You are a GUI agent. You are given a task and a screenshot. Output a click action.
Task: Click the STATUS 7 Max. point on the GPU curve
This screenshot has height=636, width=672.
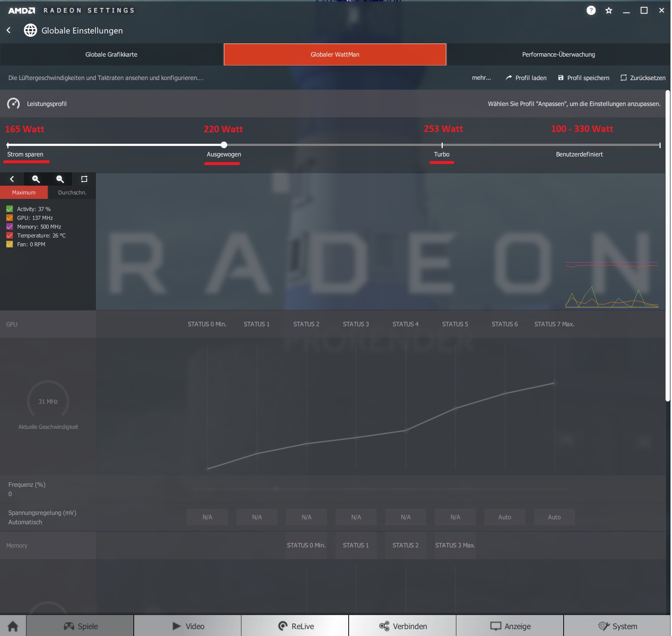[554, 383]
